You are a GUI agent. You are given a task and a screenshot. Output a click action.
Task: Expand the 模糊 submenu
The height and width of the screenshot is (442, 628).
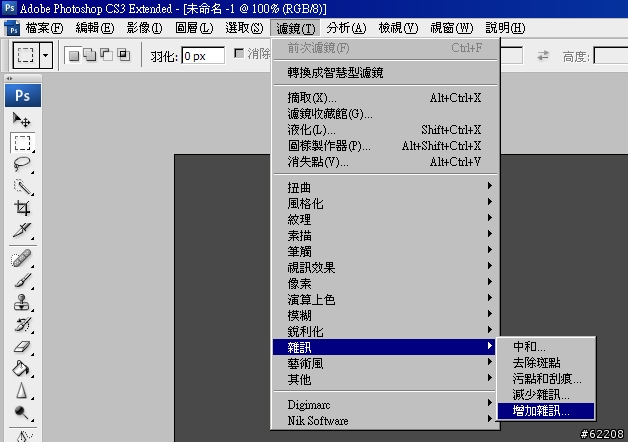[384, 315]
